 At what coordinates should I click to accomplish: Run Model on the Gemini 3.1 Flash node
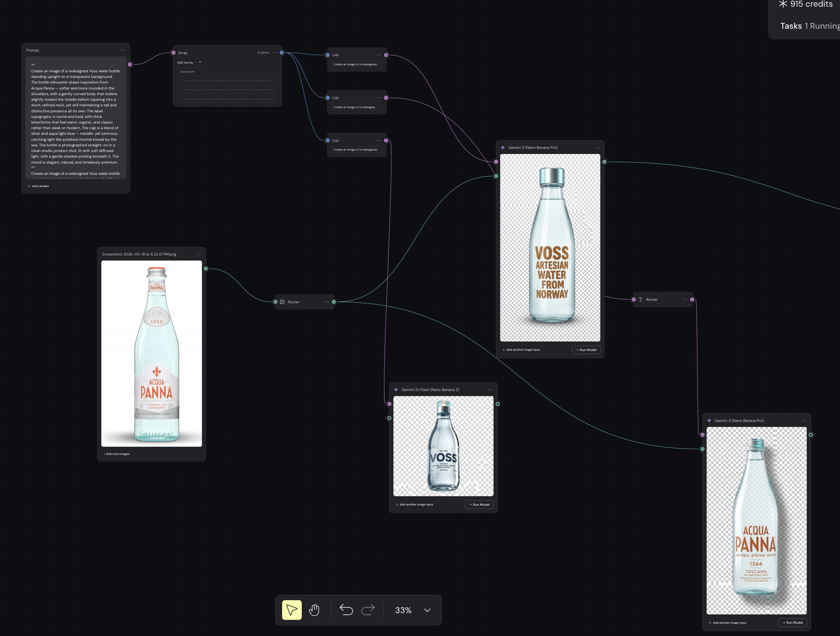[479, 504]
